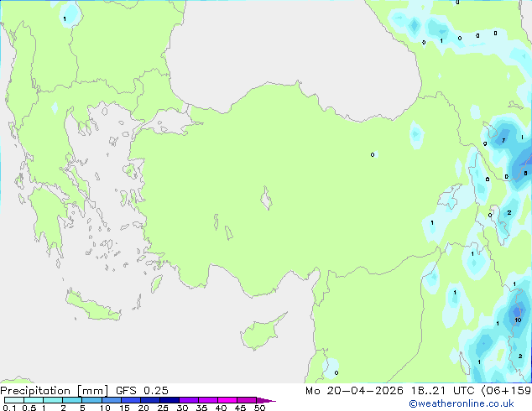Click the legend label "25"
Viewport: 532px width, 411px height.
pos(163,408)
